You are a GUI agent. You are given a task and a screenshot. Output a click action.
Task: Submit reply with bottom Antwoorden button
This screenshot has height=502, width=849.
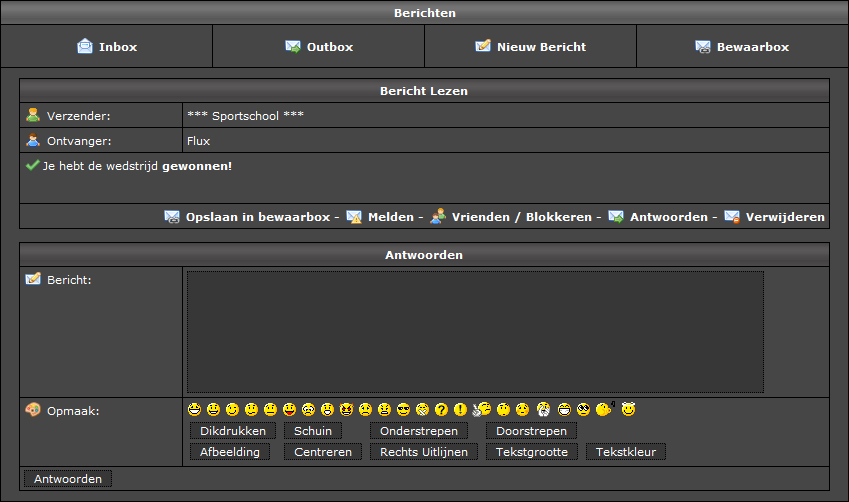(68, 479)
